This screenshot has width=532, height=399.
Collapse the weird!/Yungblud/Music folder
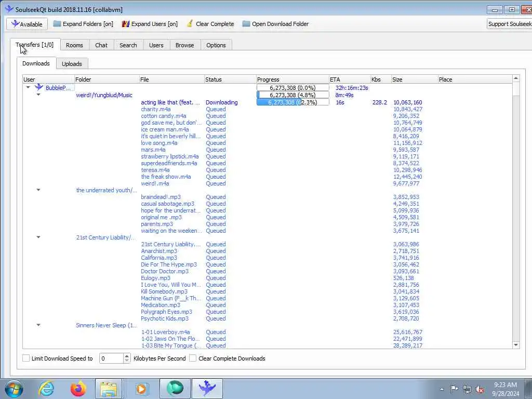[x=38, y=95]
